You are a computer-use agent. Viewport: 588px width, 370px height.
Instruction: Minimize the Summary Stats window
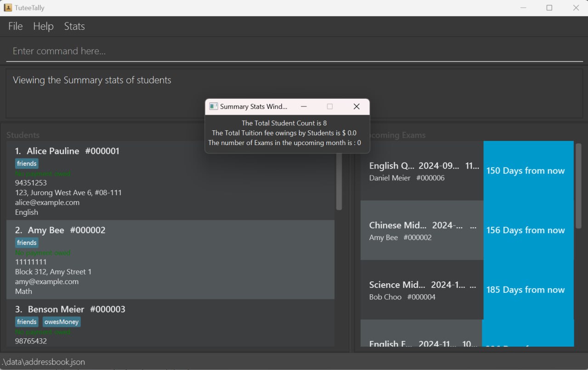pyautogui.click(x=304, y=107)
